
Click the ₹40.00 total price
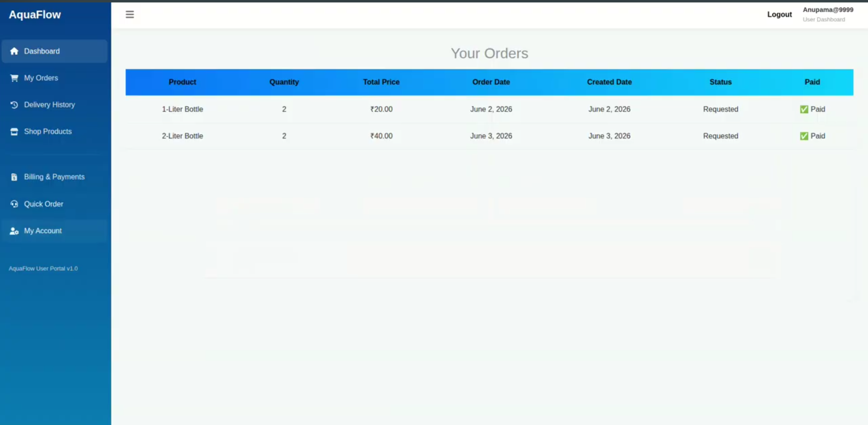point(381,136)
